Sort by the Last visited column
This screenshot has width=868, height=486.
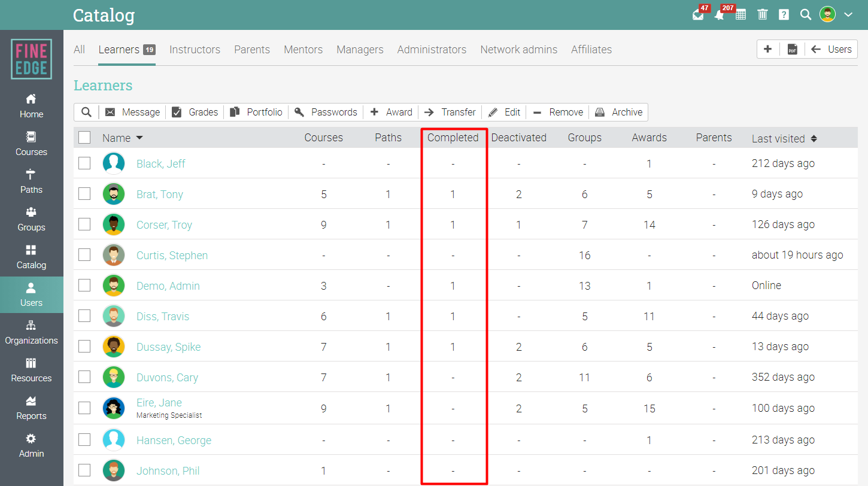[784, 138]
